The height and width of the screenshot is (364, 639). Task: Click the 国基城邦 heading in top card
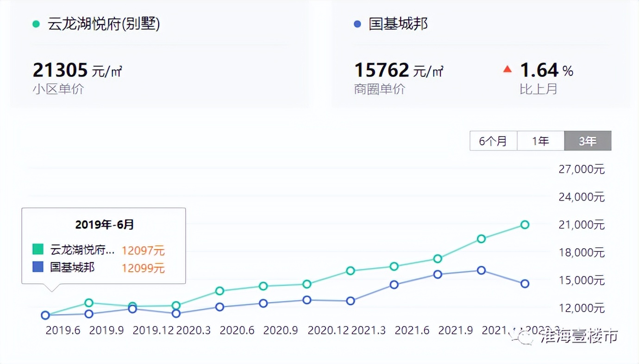coord(398,24)
